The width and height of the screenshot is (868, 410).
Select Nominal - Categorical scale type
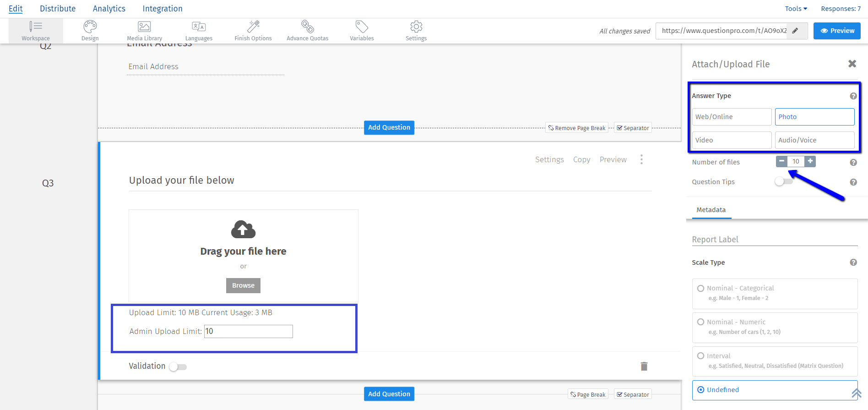tap(775, 294)
